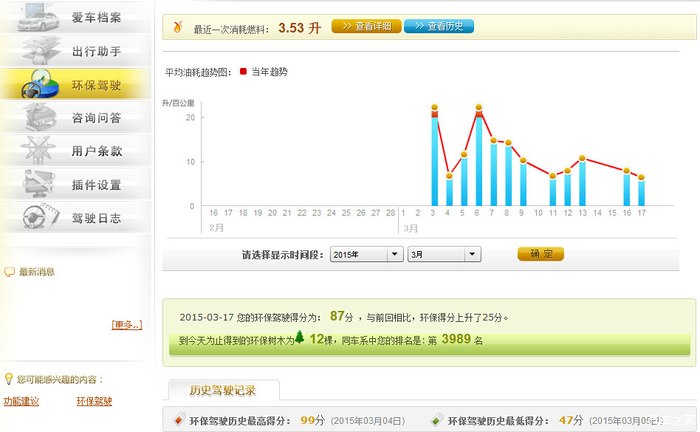Open the 功能建议 link

pyautogui.click(x=21, y=401)
